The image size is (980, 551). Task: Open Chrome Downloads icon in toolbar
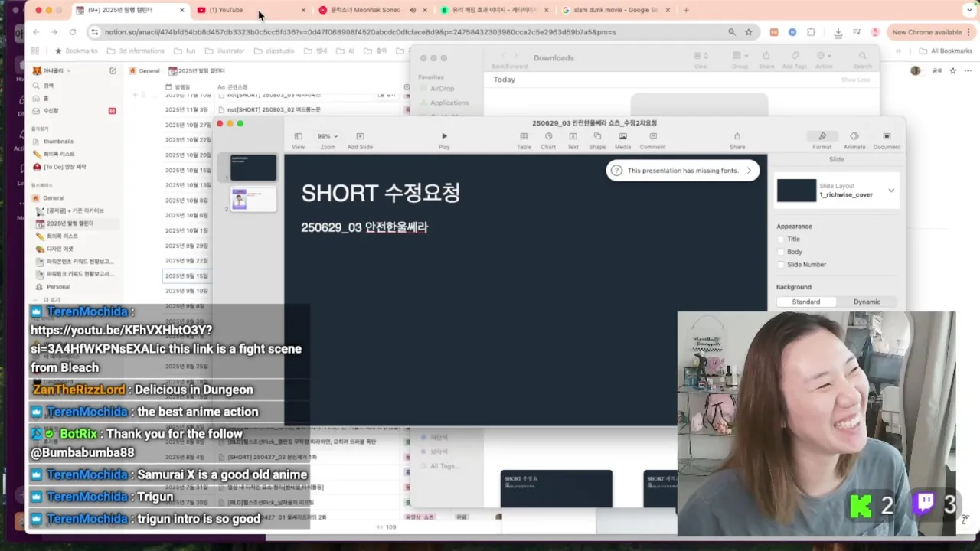[x=838, y=32]
